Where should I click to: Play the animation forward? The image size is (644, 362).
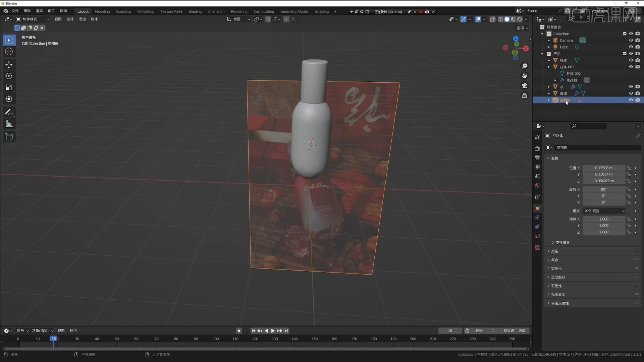click(273, 331)
